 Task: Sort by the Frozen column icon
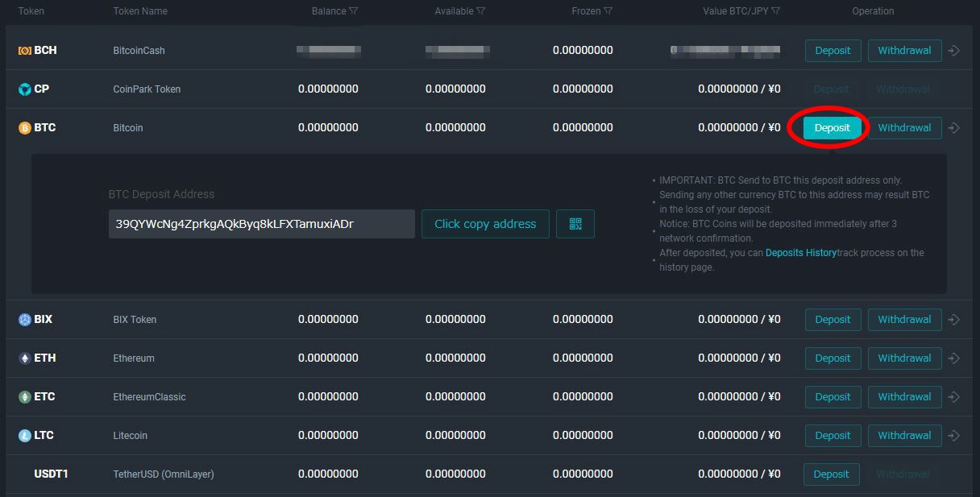coord(608,11)
